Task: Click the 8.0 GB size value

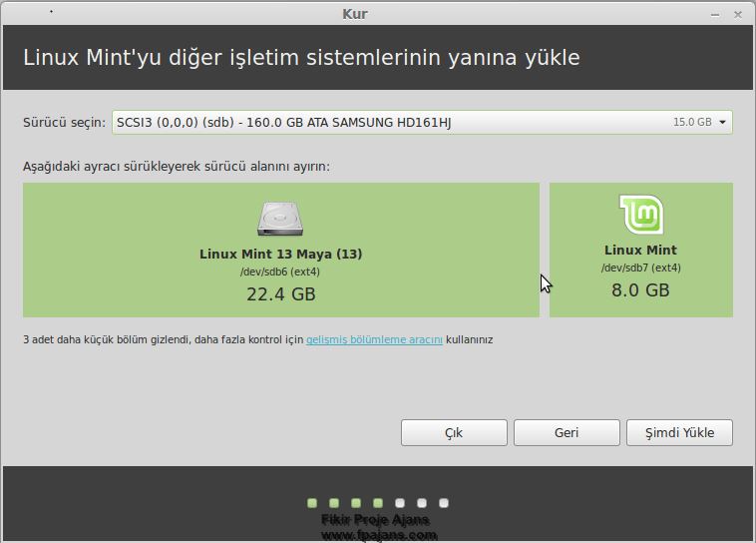Action: [640, 290]
